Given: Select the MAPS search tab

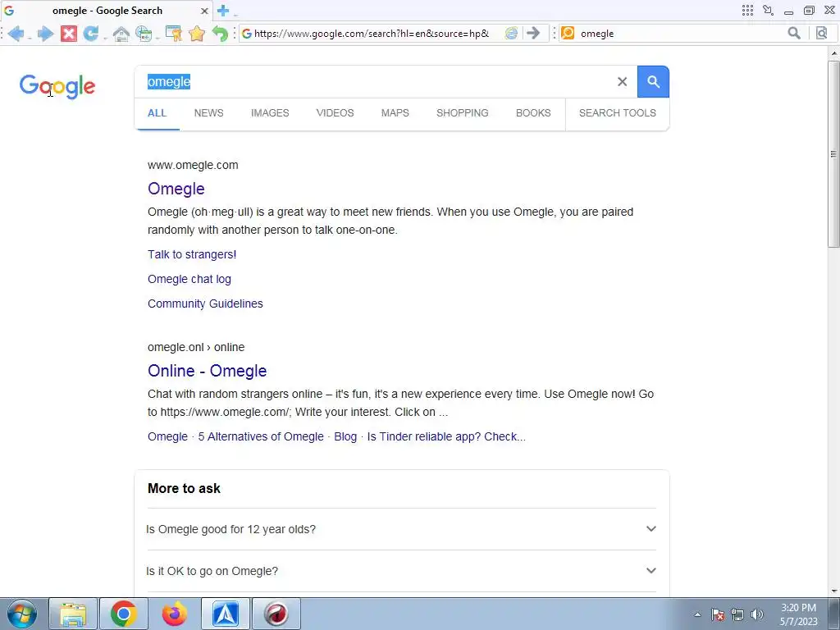Looking at the screenshot, I should tap(395, 113).
